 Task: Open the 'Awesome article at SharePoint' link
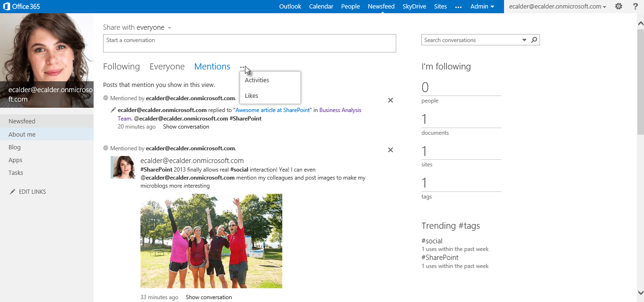272,110
